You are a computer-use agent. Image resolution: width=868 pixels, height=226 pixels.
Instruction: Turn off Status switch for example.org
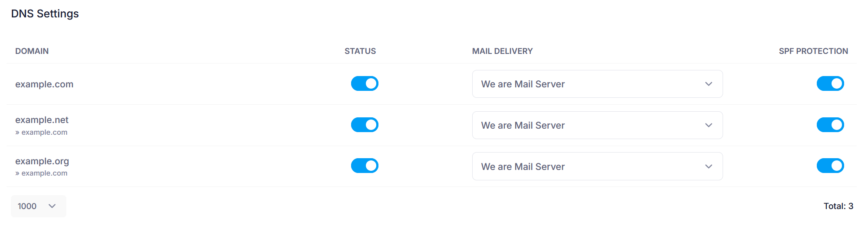coord(365,166)
